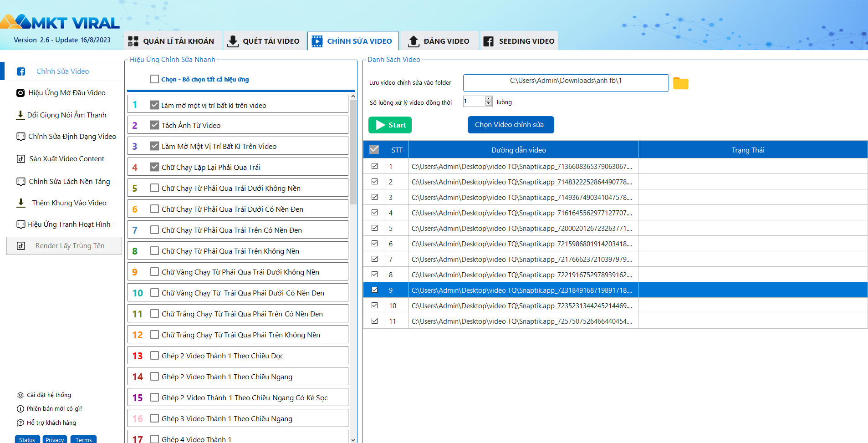Enable Chữ Chạy Từ Phải Qua Trái Dưới Không Nền
The height and width of the screenshot is (443, 868).
(155, 188)
